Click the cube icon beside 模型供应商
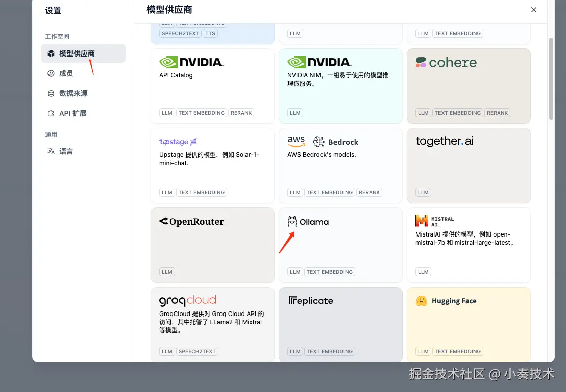Image resolution: width=566 pixels, height=392 pixels. [x=51, y=54]
